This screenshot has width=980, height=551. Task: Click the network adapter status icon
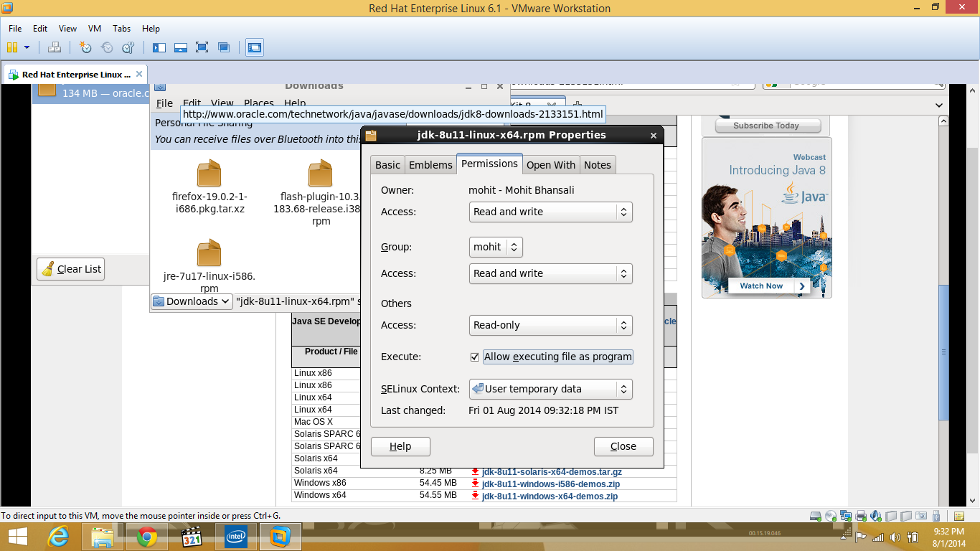click(x=846, y=516)
